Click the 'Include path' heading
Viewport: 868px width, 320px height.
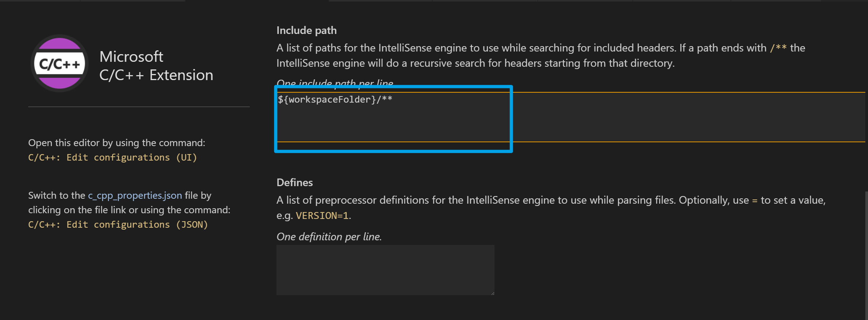click(307, 30)
